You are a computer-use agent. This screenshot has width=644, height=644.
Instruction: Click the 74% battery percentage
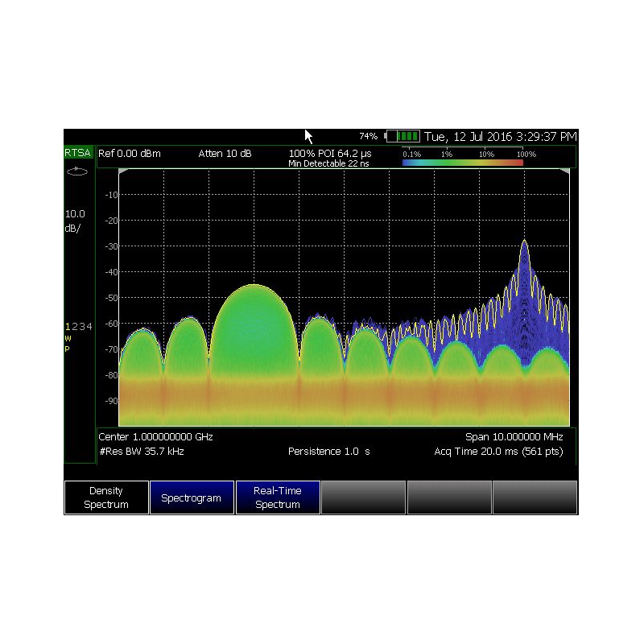tap(368, 136)
